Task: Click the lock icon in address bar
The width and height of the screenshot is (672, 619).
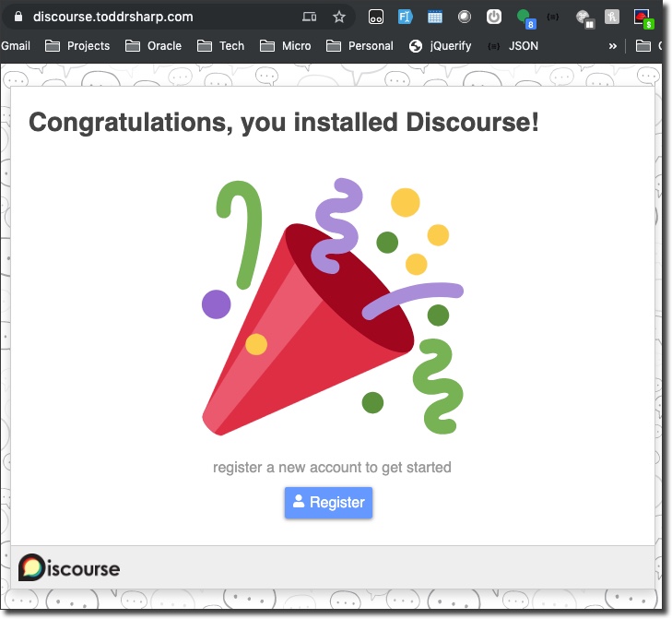Action: (x=18, y=17)
